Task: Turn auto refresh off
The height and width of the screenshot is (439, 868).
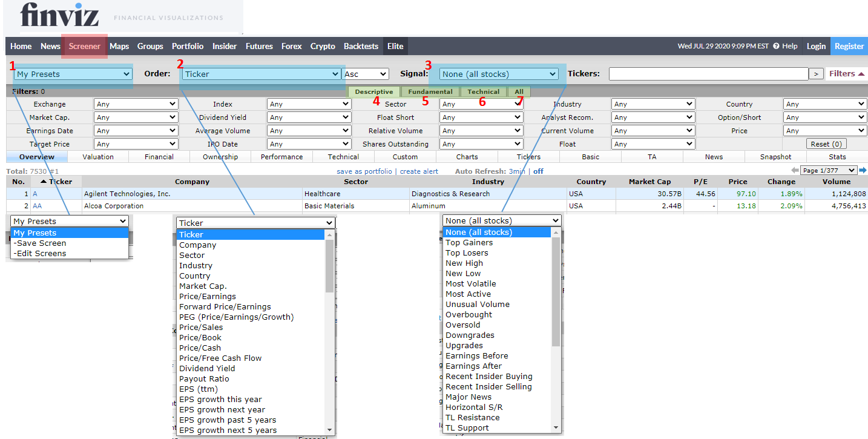Action: (x=538, y=171)
